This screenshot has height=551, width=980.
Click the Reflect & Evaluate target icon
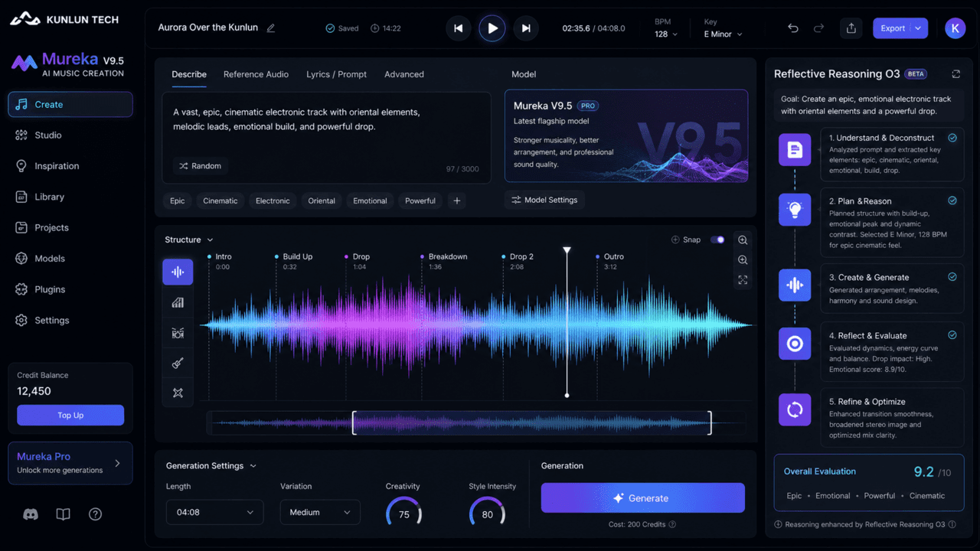coord(795,344)
